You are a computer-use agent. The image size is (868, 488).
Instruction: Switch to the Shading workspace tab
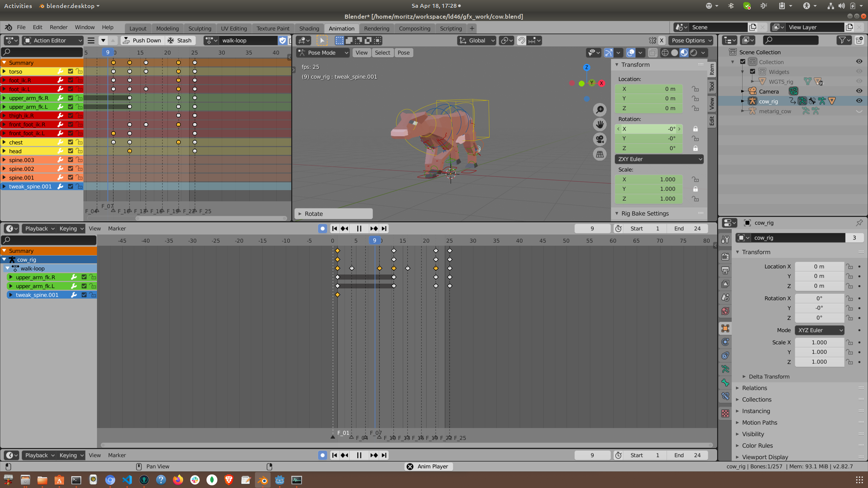pyautogui.click(x=309, y=28)
